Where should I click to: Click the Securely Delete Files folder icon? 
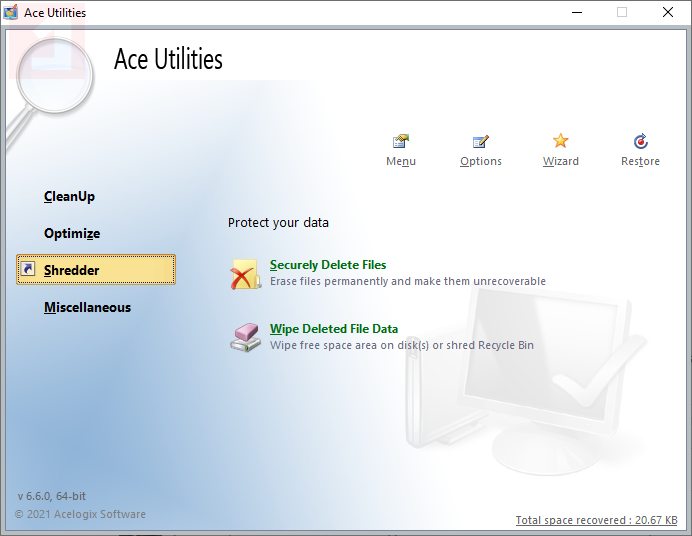coord(245,274)
